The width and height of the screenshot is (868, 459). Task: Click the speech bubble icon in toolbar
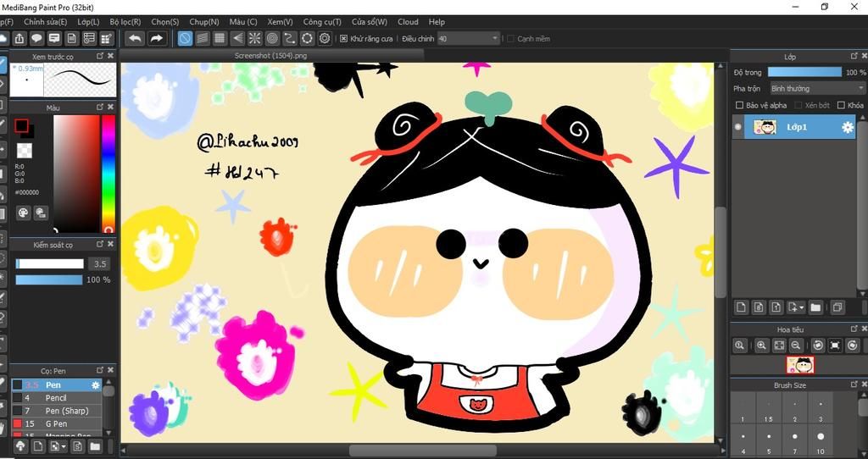pos(36,38)
